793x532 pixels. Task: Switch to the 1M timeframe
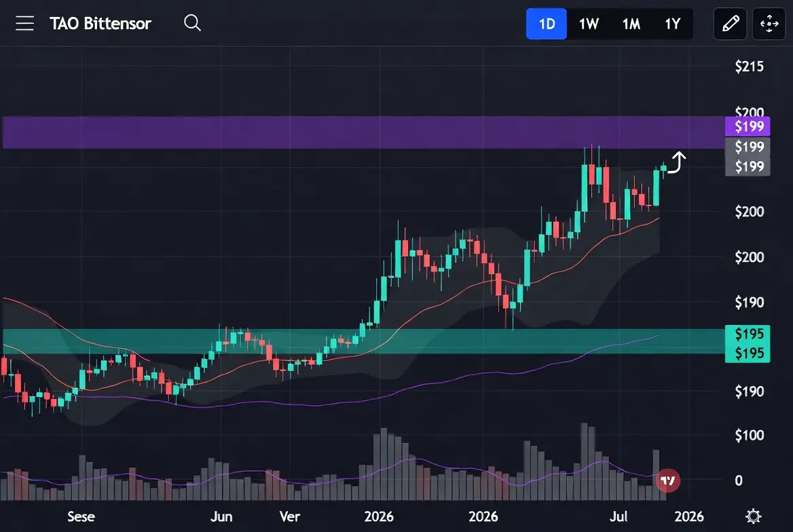[x=631, y=24]
